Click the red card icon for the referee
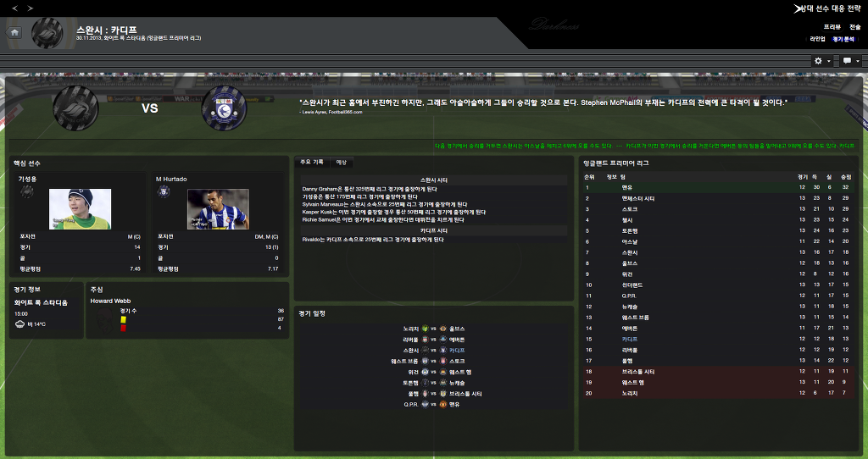The image size is (868, 459). coord(123,328)
